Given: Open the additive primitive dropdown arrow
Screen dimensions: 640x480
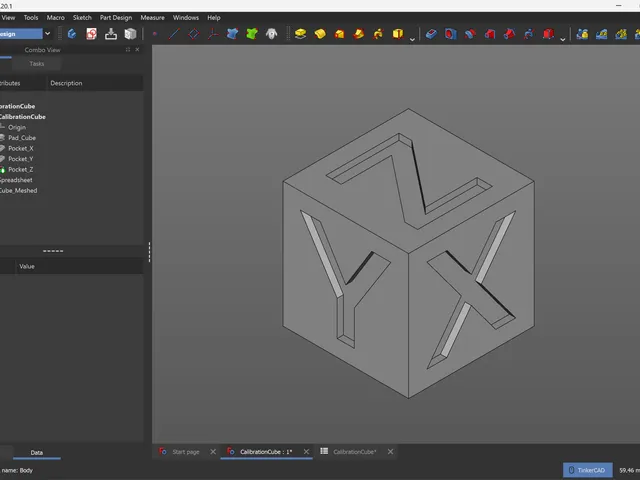Looking at the screenshot, I should click(x=412, y=39).
